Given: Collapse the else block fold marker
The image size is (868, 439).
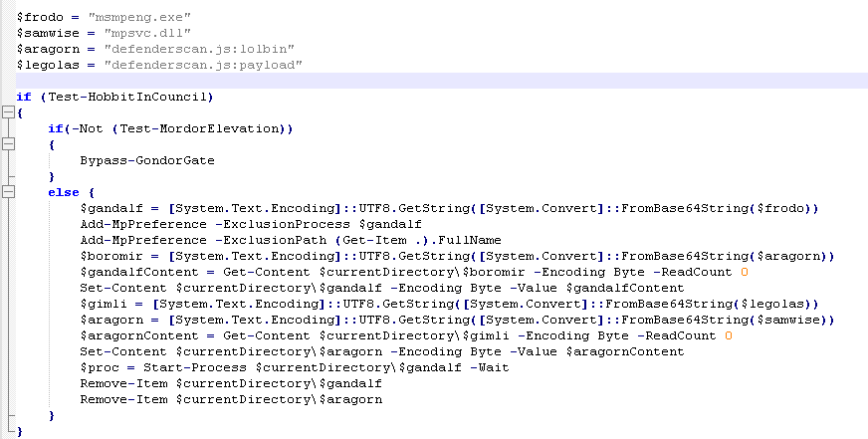Looking at the screenshot, I should point(8,193).
